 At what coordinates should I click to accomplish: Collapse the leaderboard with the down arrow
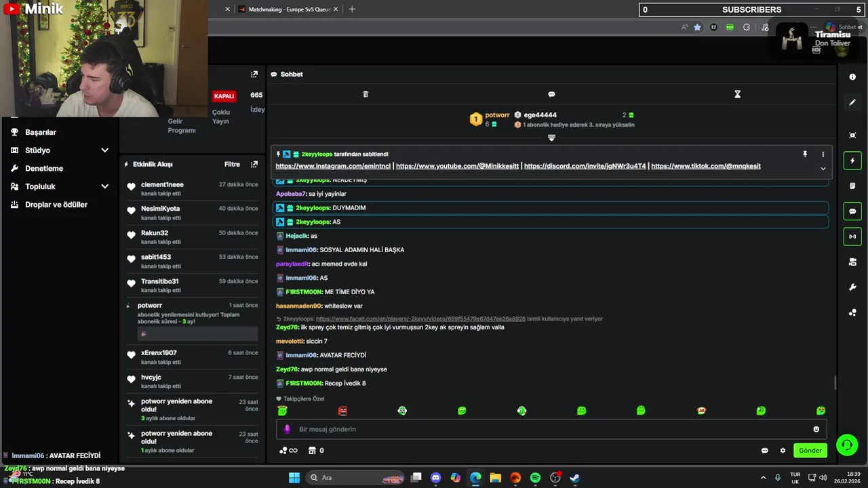tap(551, 138)
